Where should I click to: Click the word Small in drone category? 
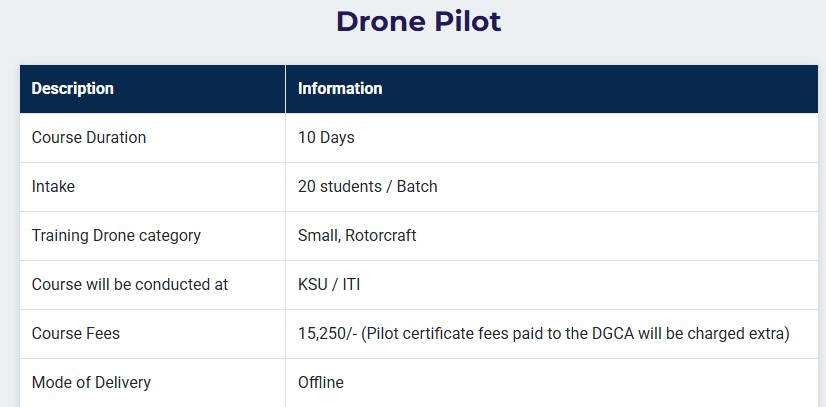317,236
